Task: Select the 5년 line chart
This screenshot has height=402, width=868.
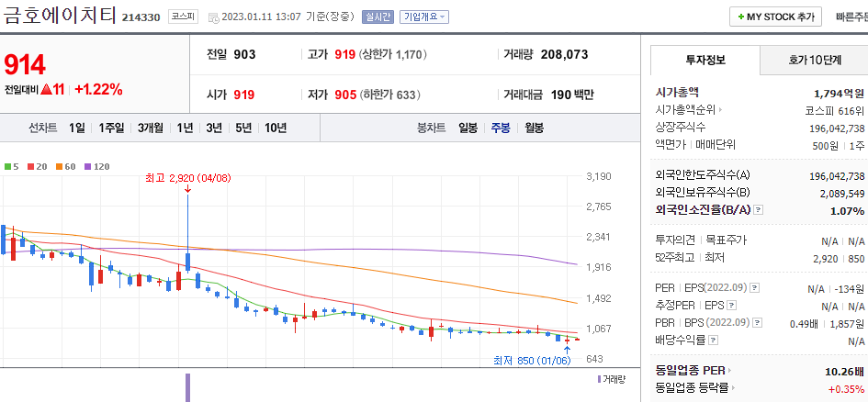Action: [x=243, y=128]
